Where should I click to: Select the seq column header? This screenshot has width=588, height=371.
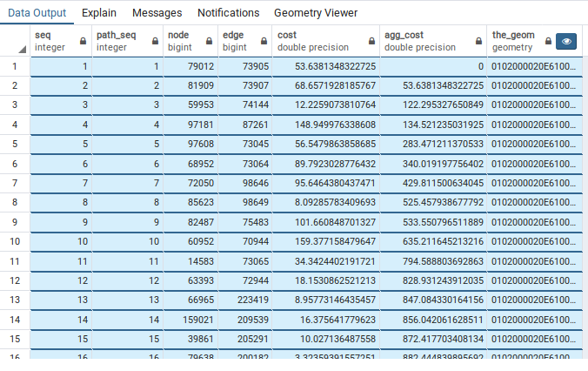pos(61,41)
